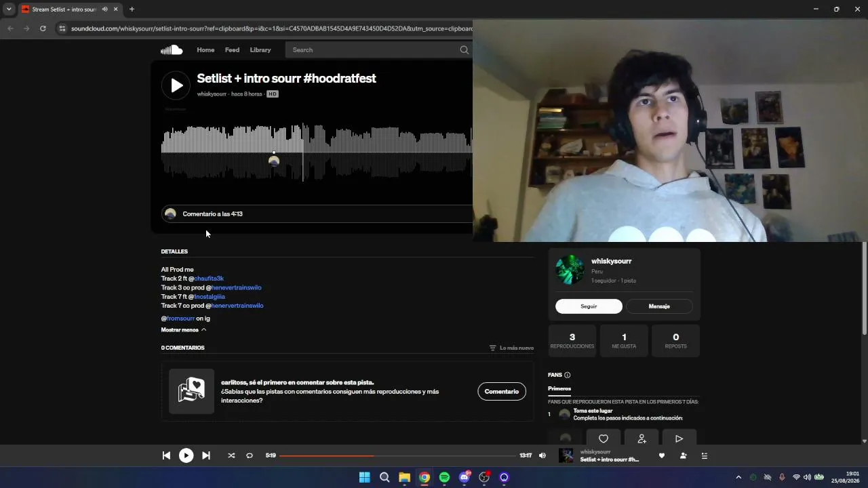Open the Library page
This screenshot has width=868, height=488.
click(x=260, y=49)
